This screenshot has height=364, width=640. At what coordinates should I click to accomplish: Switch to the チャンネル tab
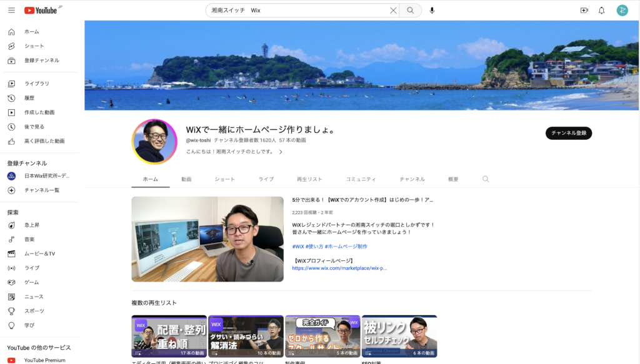click(x=412, y=179)
